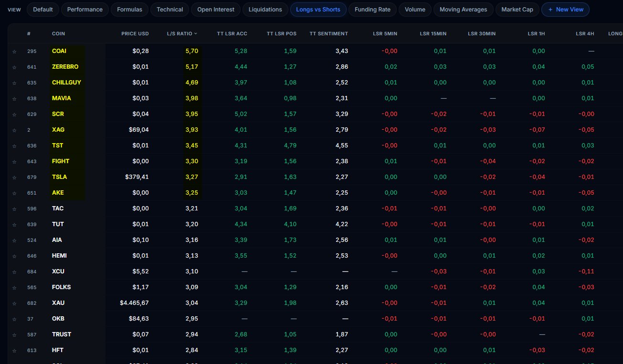The height and width of the screenshot is (364, 623).
Task: Toggle favorite star for CHILLGUY
Action: pyautogui.click(x=14, y=83)
